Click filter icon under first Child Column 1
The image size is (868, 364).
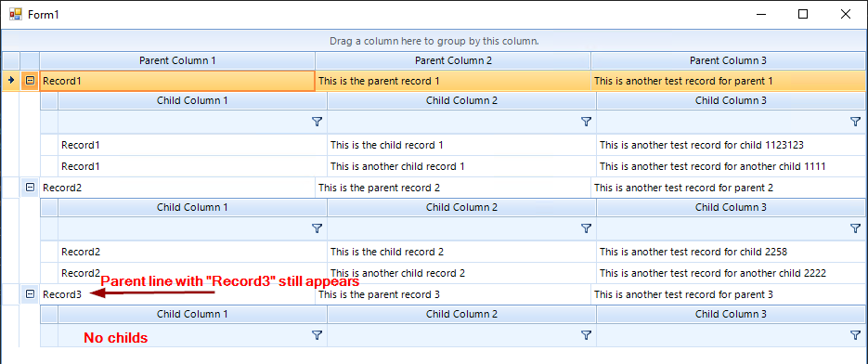click(x=317, y=122)
